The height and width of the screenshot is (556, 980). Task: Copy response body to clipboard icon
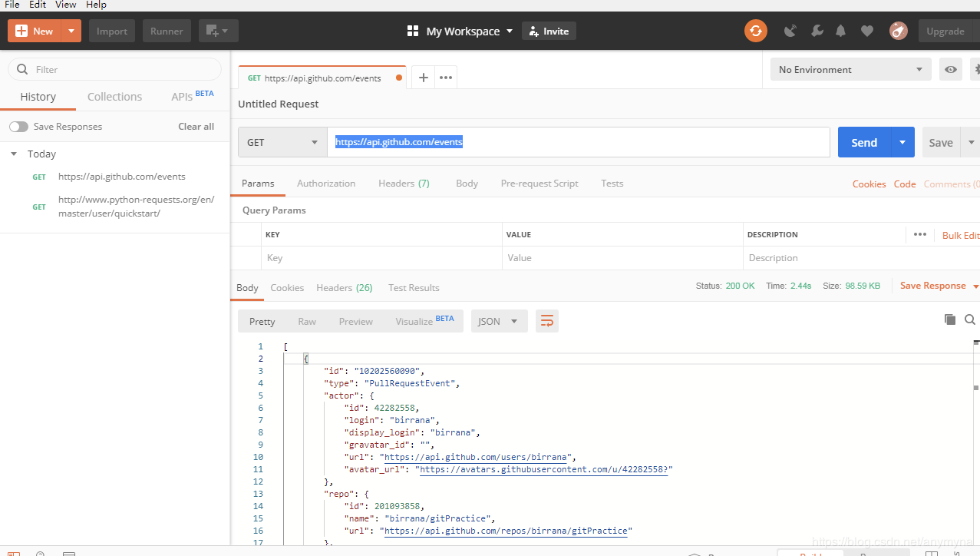pyautogui.click(x=950, y=319)
